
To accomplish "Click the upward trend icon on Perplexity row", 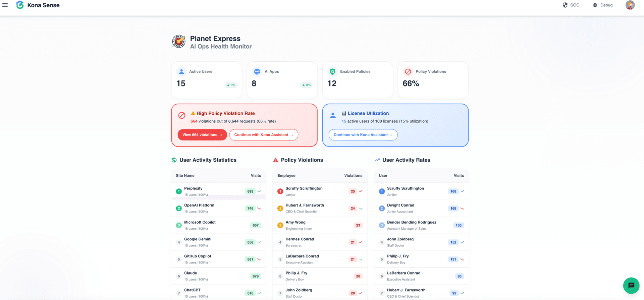I will pyautogui.click(x=259, y=191).
